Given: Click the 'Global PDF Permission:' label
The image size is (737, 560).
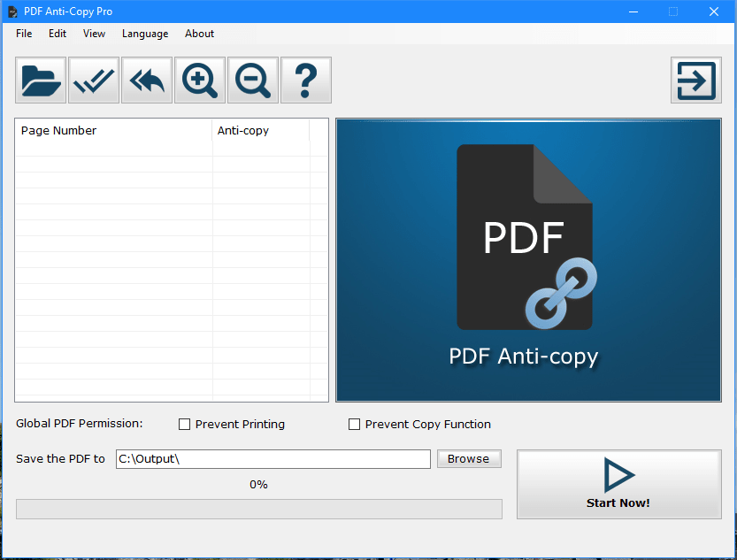Looking at the screenshot, I should click(79, 423).
